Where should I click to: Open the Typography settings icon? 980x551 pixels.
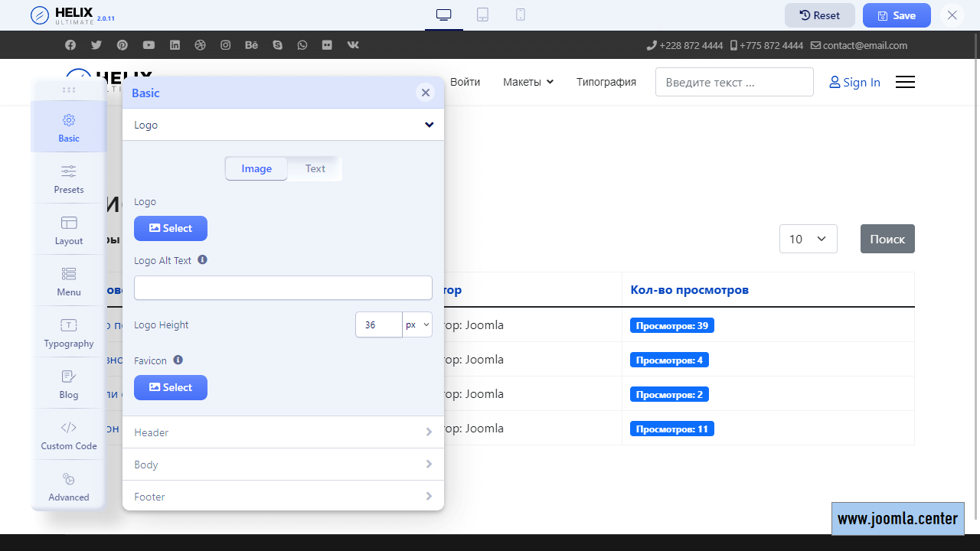(69, 332)
